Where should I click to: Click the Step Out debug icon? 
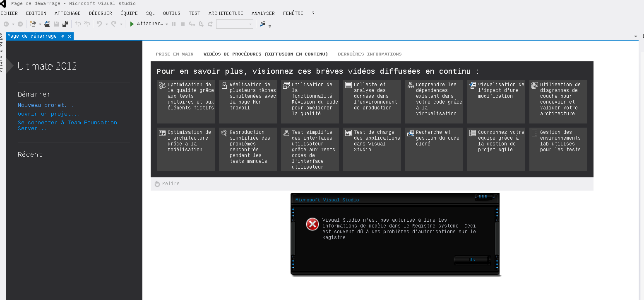[x=210, y=24]
